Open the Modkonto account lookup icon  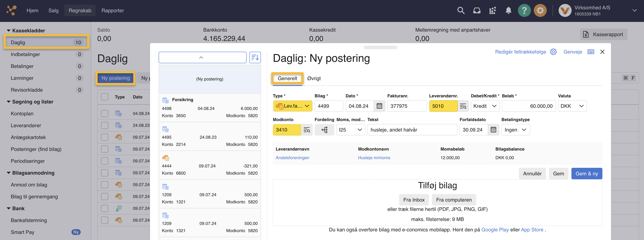coord(307,130)
